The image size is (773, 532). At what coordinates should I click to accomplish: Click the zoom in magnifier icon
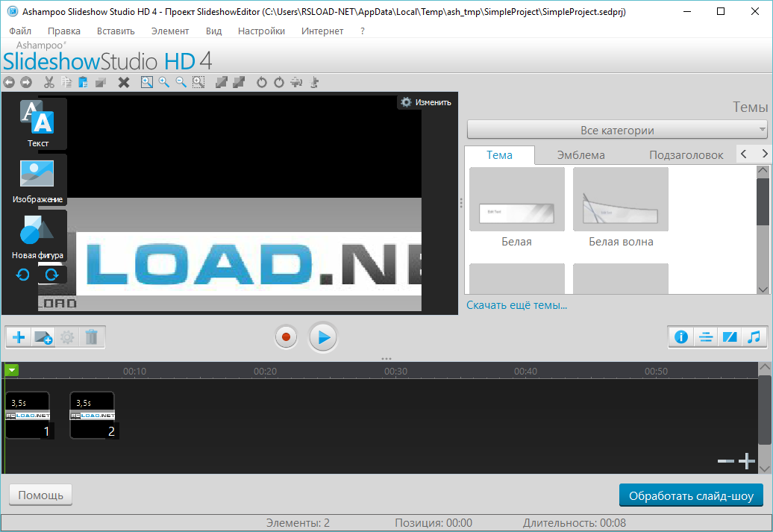(x=164, y=82)
